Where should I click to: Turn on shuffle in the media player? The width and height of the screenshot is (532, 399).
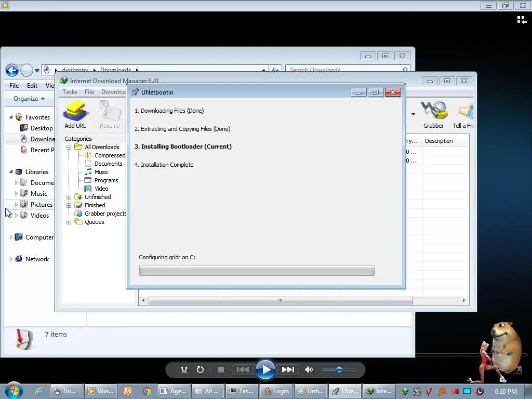pyautogui.click(x=184, y=369)
